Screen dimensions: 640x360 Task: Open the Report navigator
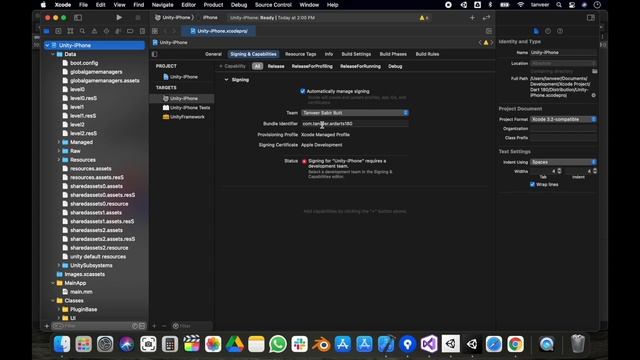142,31
